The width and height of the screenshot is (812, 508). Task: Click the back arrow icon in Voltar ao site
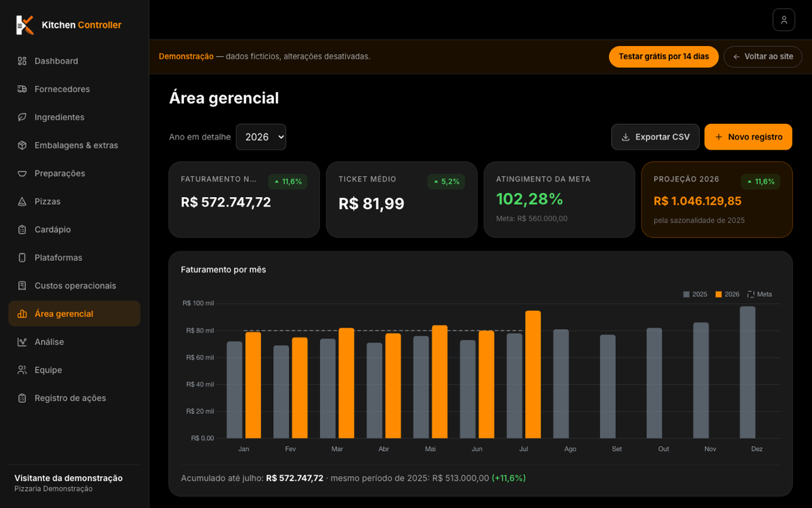click(x=736, y=57)
